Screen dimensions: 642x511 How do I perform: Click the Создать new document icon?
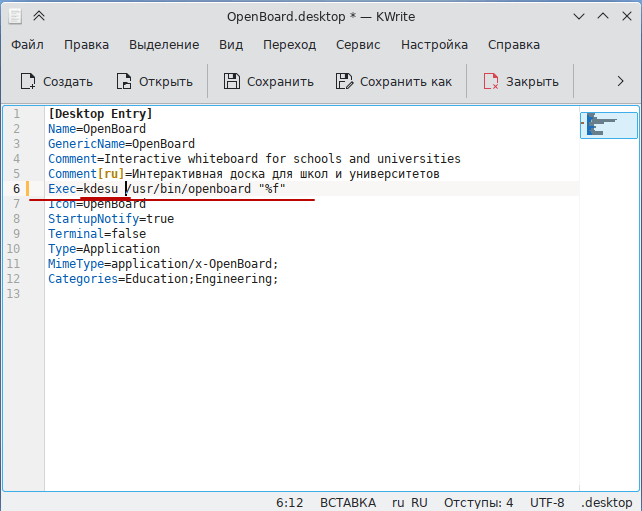(x=28, y=82)
